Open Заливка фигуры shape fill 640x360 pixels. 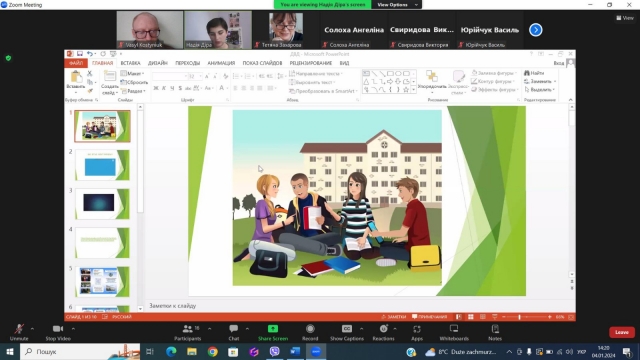pos(494,73)
